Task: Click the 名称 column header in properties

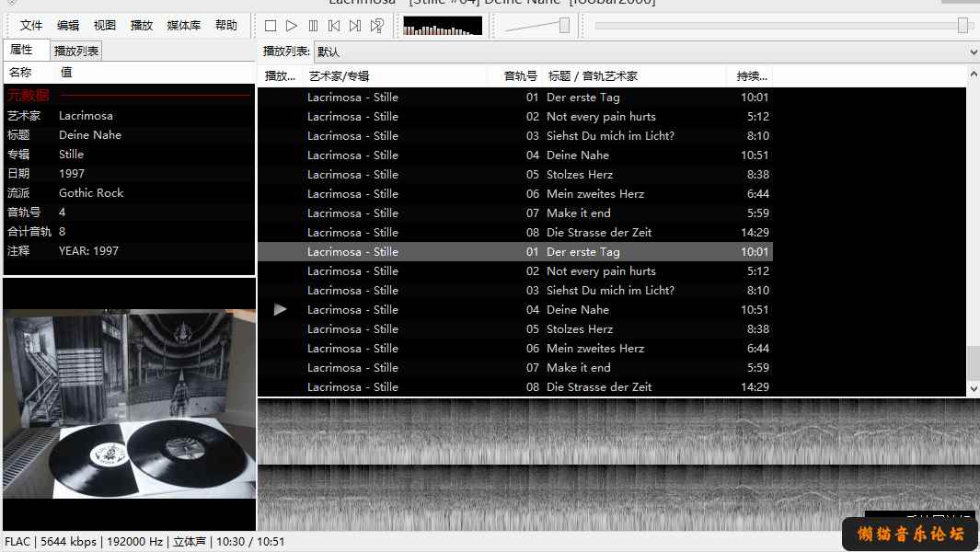Action: 30,73
